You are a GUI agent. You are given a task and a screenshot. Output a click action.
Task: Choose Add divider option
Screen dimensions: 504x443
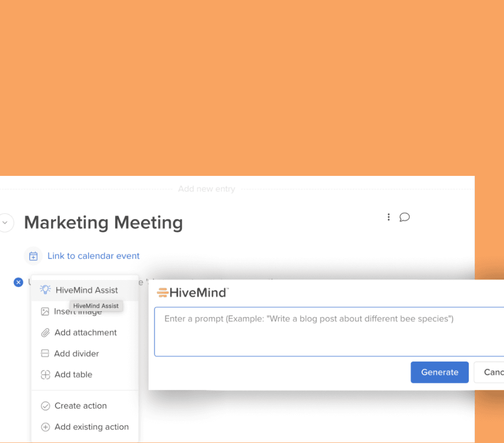point(85,354)
